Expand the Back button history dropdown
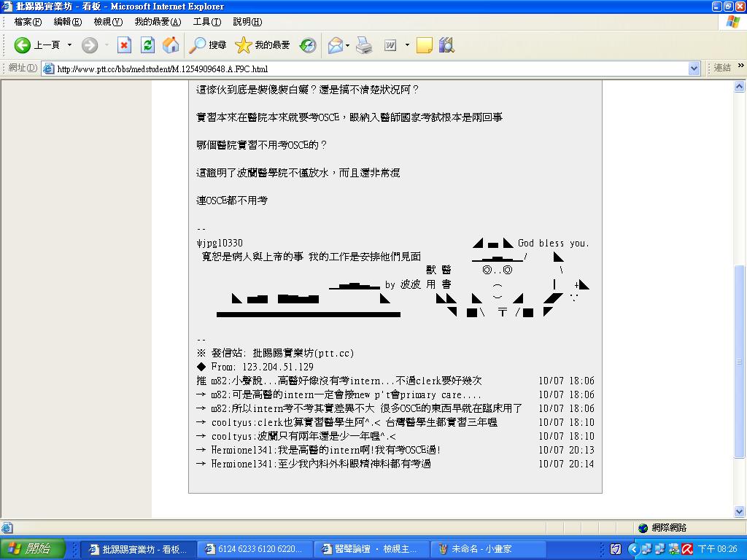This screenshot has width=747, height=560. click(69, 45)
